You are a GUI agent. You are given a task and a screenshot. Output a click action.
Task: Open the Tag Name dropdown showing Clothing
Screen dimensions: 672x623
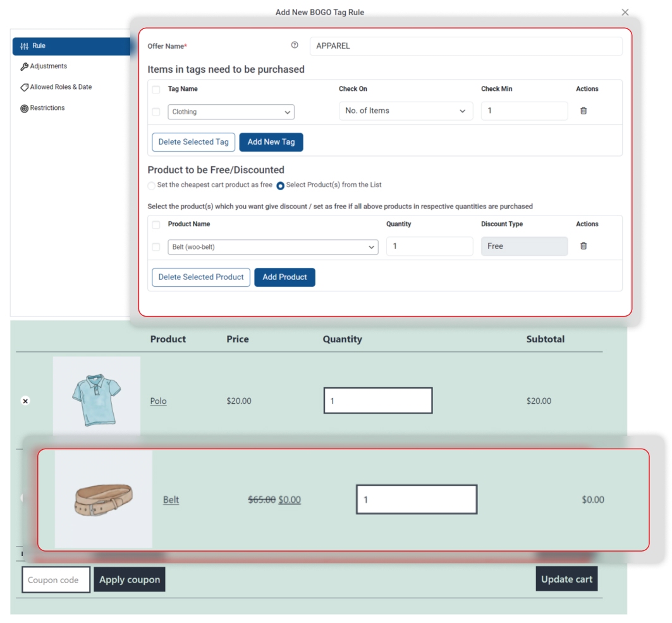tap(231, 111)
